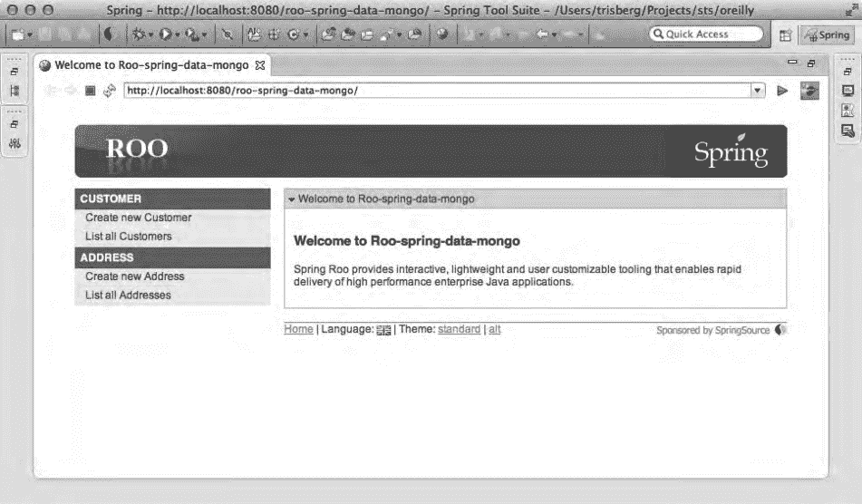Close the Welcome to Roo-spring-data-mongo tab
This screenshot has height=504, width=862.
pos(260,66)
